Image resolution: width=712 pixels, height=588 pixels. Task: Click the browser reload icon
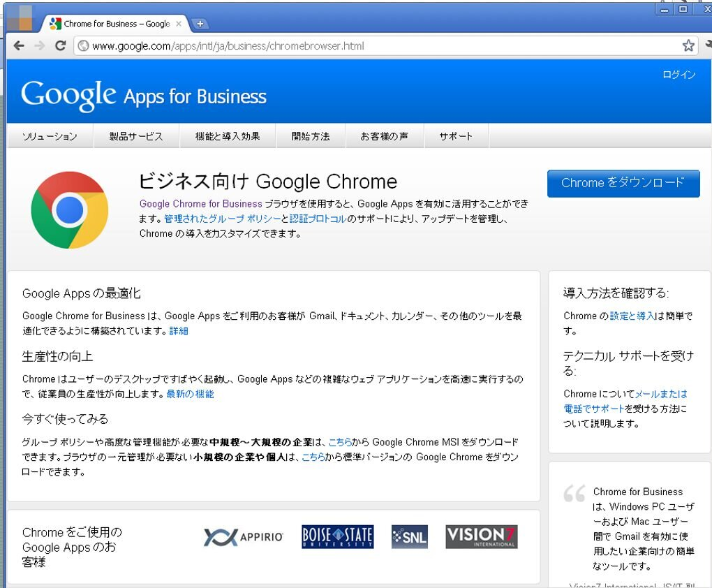tap(60, 45)
